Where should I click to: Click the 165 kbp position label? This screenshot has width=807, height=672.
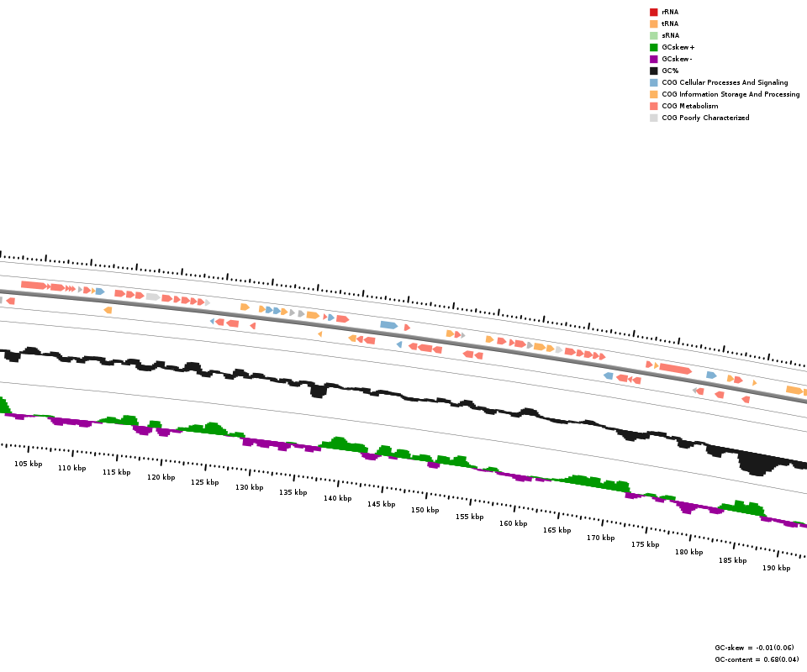pyautogui.click(x=556, y=530)
